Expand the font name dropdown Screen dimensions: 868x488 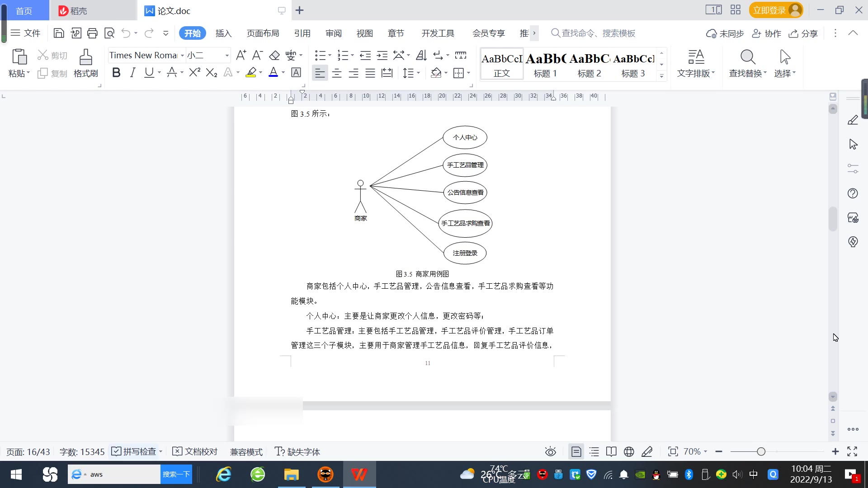[182, 56]
